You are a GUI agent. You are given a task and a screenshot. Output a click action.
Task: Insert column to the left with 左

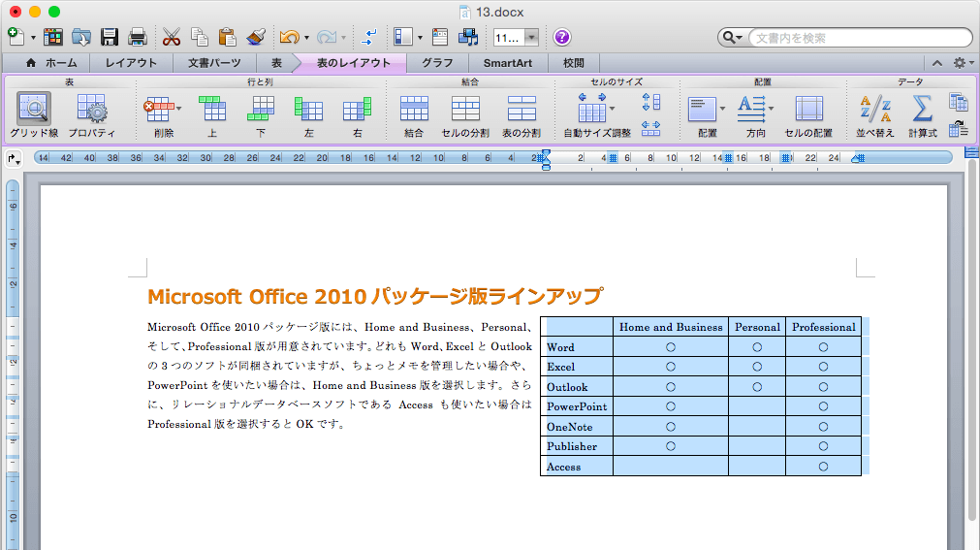(309, 115)
